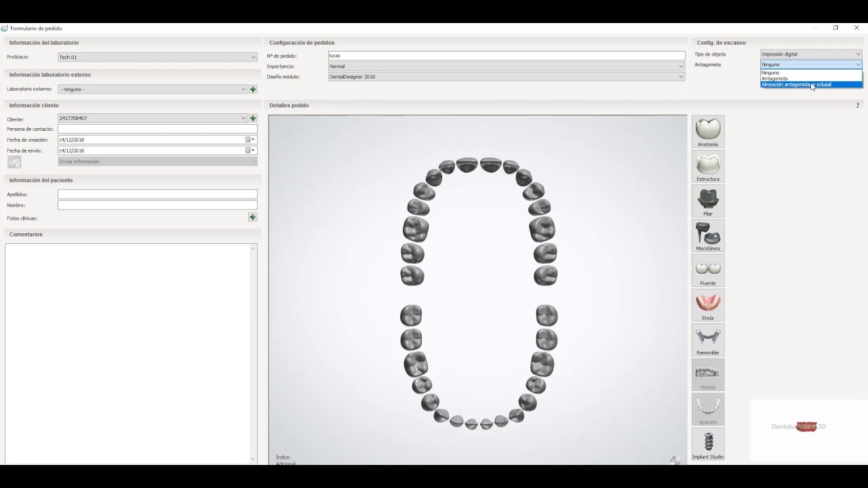Add a new client with plus icon
This screenshot has height=488, width=868.
click(x=253, y=118)
